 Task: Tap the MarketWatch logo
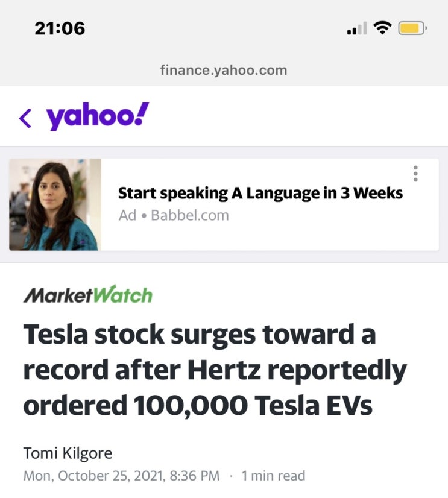[88, 294]
